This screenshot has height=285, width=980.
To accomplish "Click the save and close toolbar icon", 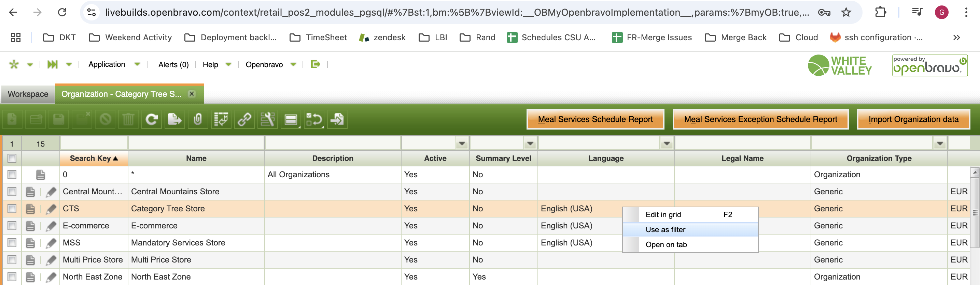I will (82, 119).
